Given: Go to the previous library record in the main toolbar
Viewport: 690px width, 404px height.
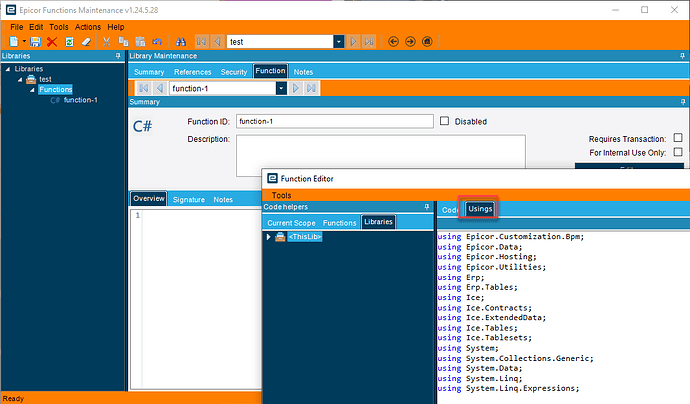Looking at the screenshot, I should (x=217, y=42).
